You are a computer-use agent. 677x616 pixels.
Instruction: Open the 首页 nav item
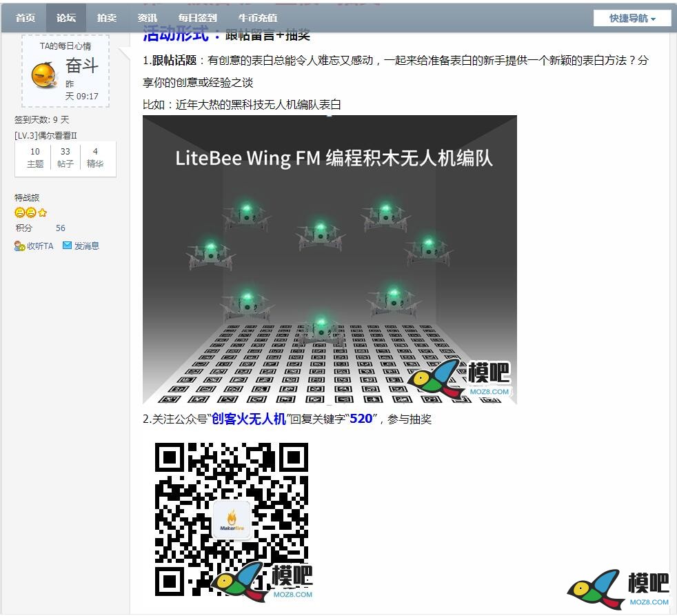click(25, 18)
